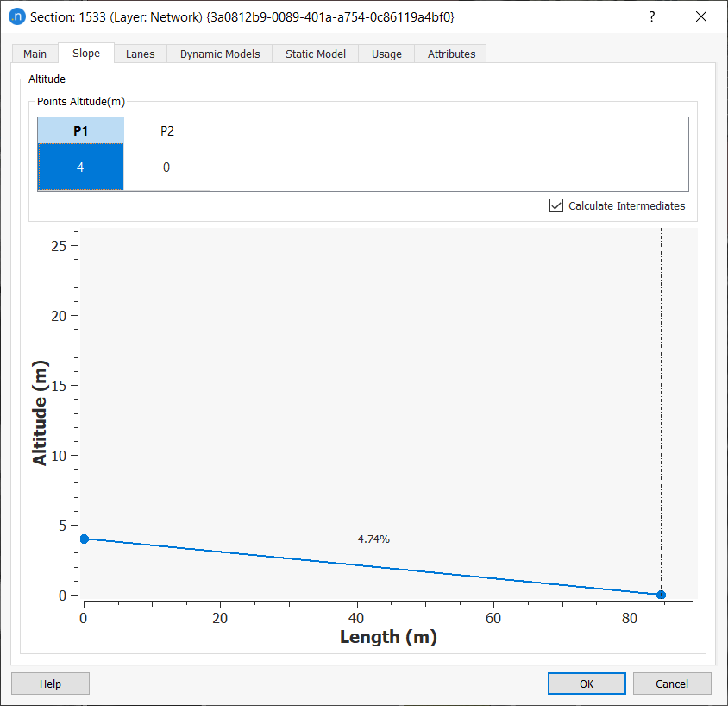Click the P2 altitude cell with value 0

166,167
